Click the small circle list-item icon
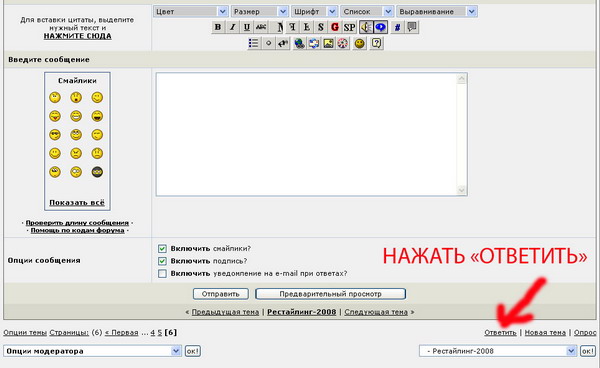Image resolution: width=600 pixels, height=368 pixels. coord(268,43)
